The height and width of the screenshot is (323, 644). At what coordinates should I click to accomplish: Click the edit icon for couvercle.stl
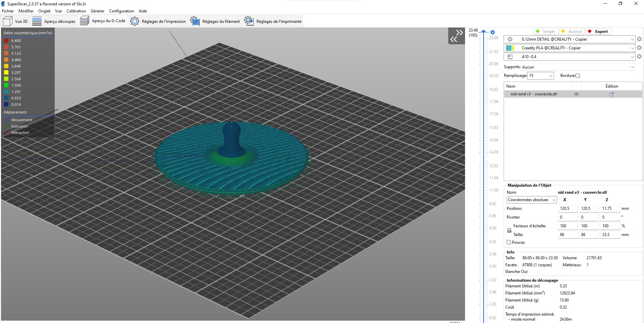pos(611,94)
